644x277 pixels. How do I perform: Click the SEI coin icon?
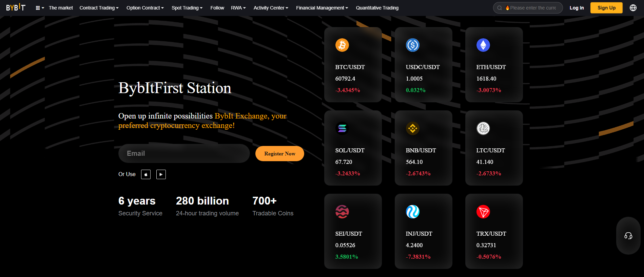point(342,212)
